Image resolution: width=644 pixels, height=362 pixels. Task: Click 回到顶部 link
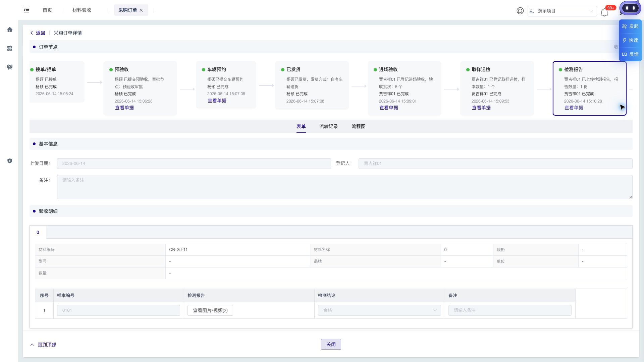[43, 345]
